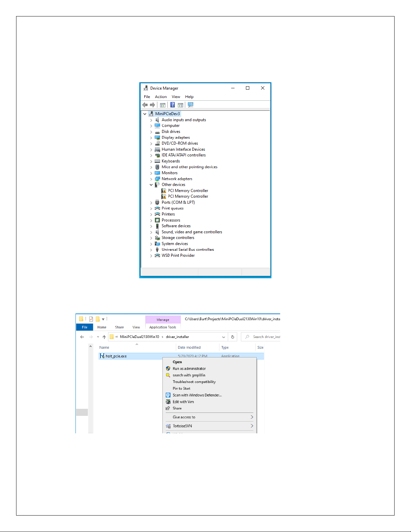
Task: Select the Display adapters icon
Action: 157,138
